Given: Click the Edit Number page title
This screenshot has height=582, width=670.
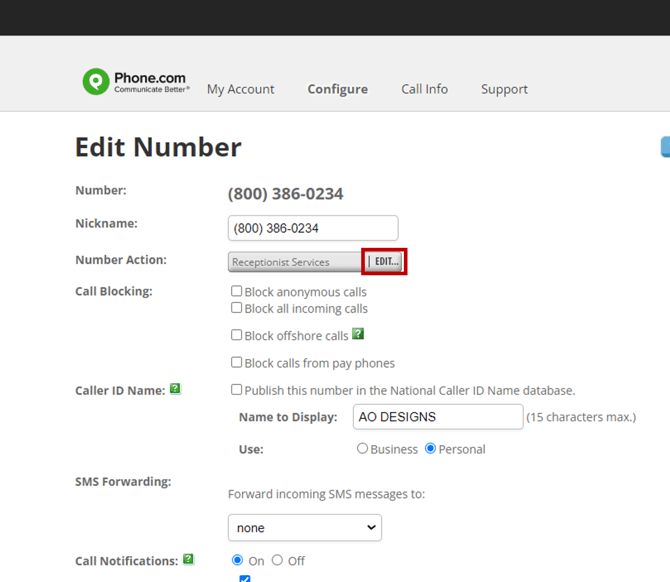Looking at the screenshot, I should [x=158, y=147].
